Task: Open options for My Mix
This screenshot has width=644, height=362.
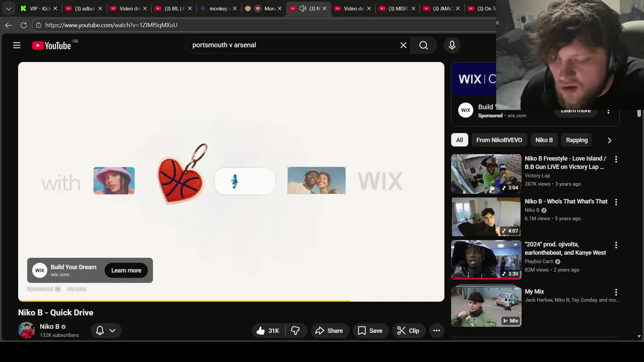Action: click(616, 292)
